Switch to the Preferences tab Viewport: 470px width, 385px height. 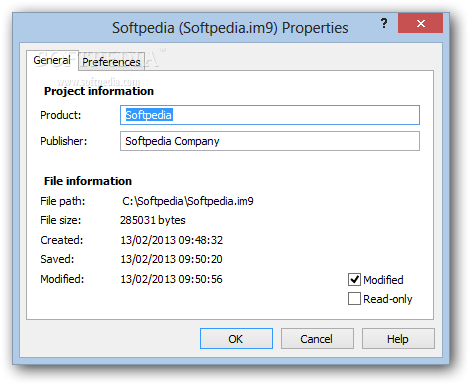coord(111,62)
